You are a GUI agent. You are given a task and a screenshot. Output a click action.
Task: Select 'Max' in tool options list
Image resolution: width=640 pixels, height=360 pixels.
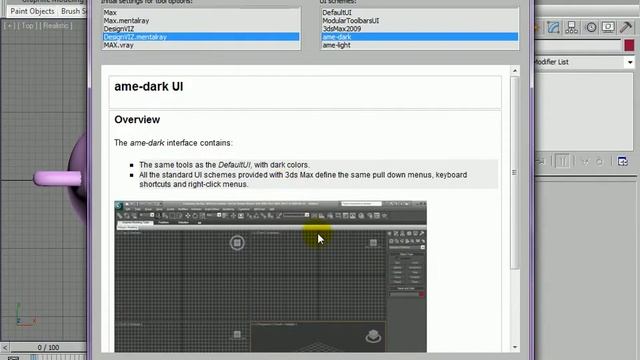pyautogui.click(x=200, y=13)
